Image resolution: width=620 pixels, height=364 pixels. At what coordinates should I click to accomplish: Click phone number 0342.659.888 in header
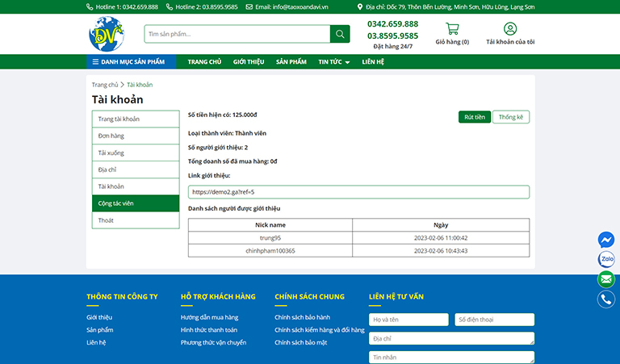(x=392, y=24)
